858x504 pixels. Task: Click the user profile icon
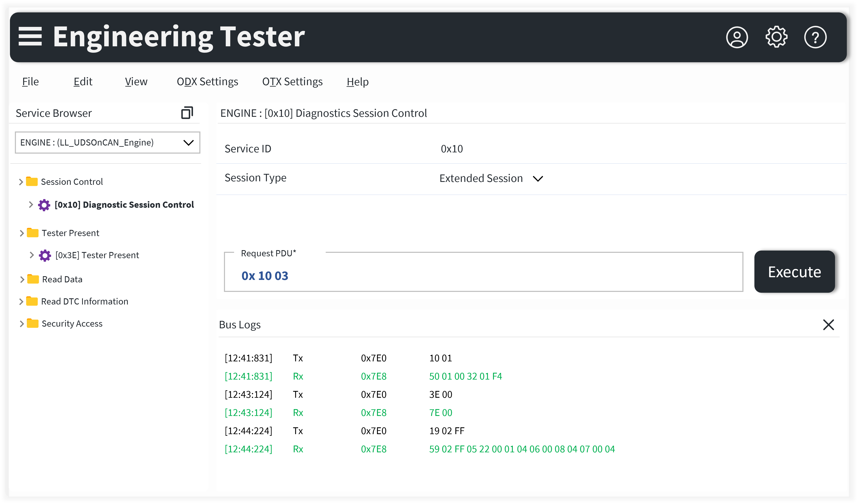737,37
